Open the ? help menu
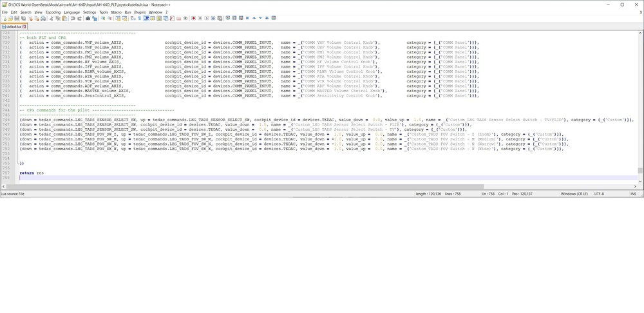Viewport: 644px width, 313px height. (166, 12)
